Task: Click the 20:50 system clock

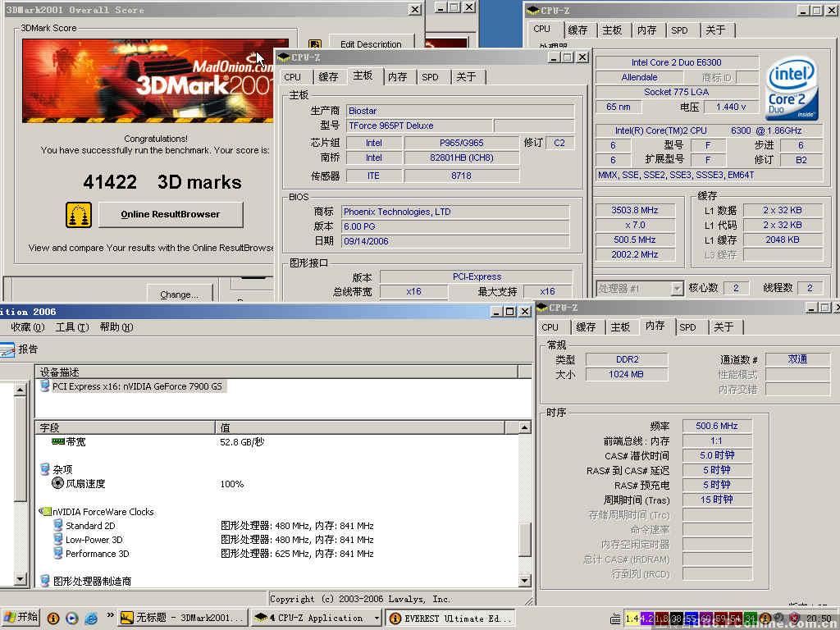Action: click(819, 619)
